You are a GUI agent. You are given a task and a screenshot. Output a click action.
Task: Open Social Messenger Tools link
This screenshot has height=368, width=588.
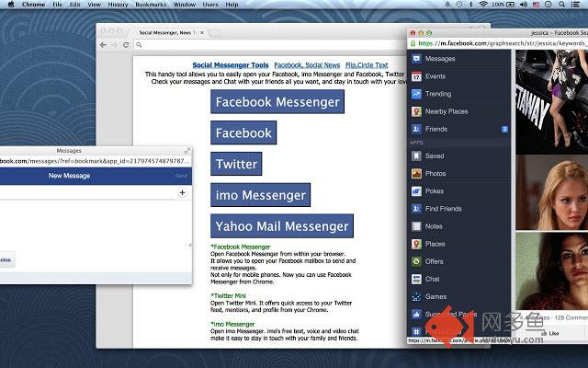(231, 65)
